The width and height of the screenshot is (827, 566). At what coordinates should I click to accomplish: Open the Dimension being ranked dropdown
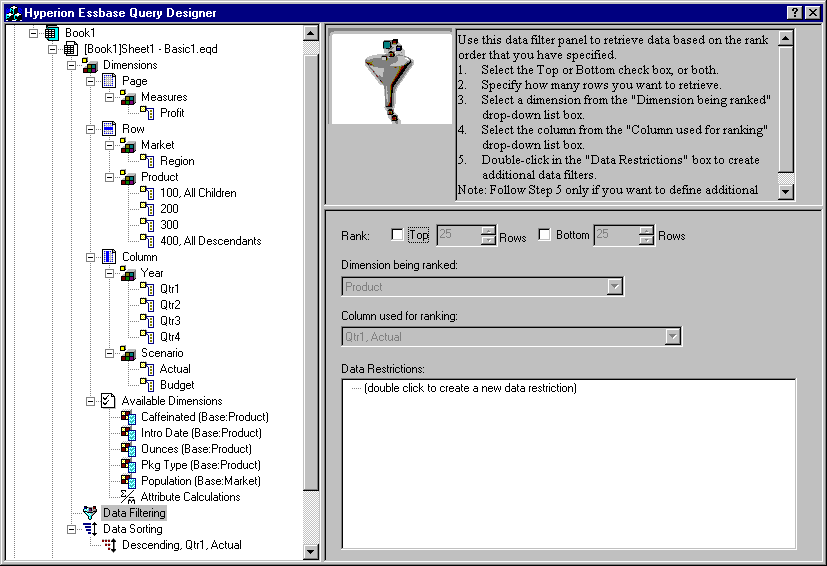pos(615,287)
